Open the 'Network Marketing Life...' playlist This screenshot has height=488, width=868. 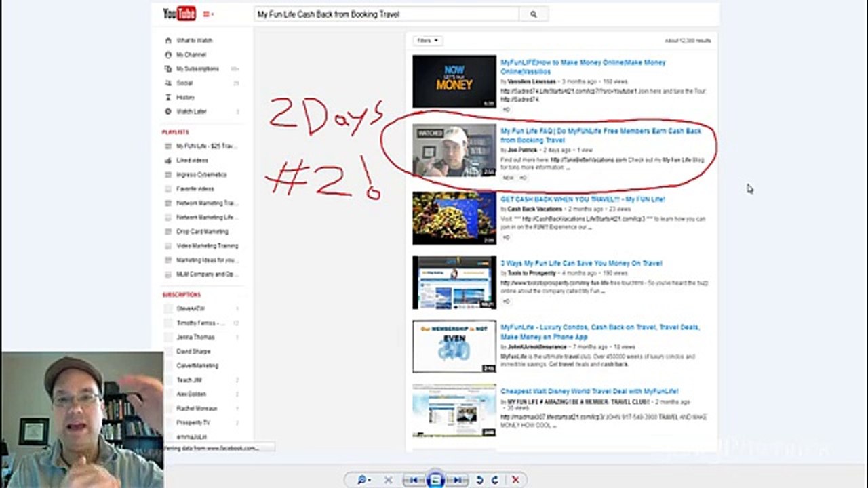pos(207,218)
